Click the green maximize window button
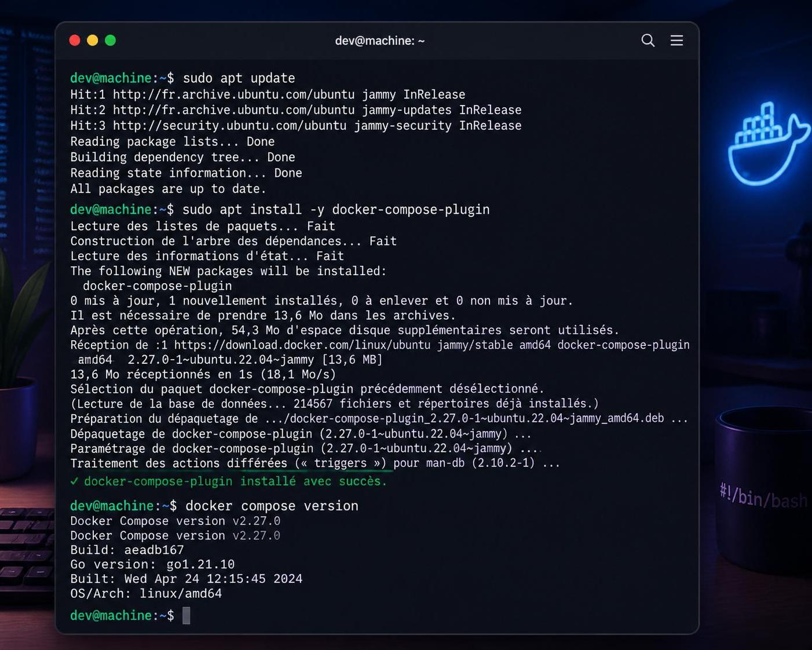The width and height of the screenshot is (812, 650). (111, 40)
